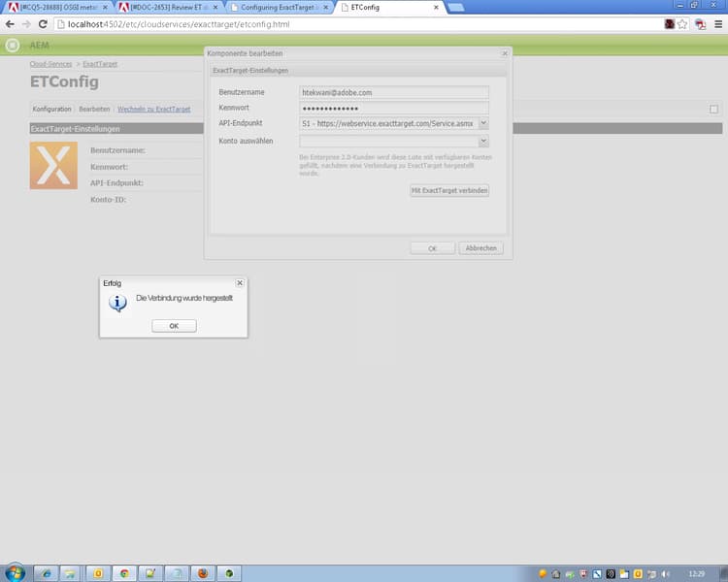Click the OK button in the Erfolg dialog
Viewport: 728px width, 582px height.
click(x=174, y=326)
